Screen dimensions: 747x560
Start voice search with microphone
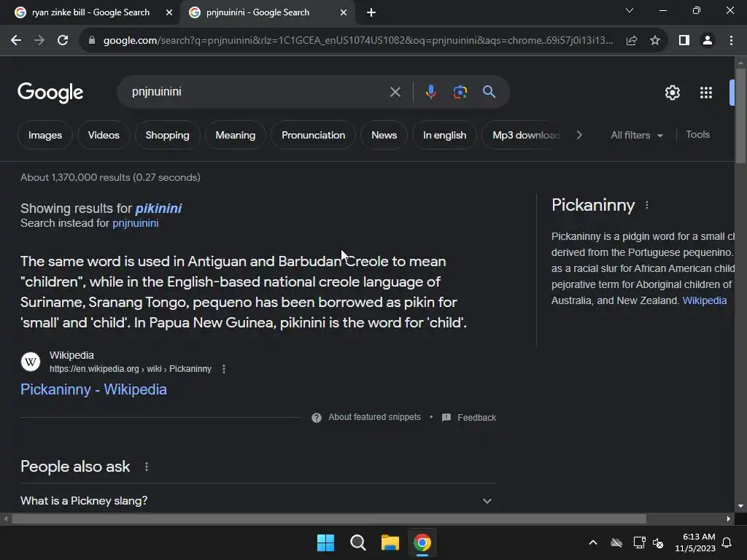[x=430, y=92]
